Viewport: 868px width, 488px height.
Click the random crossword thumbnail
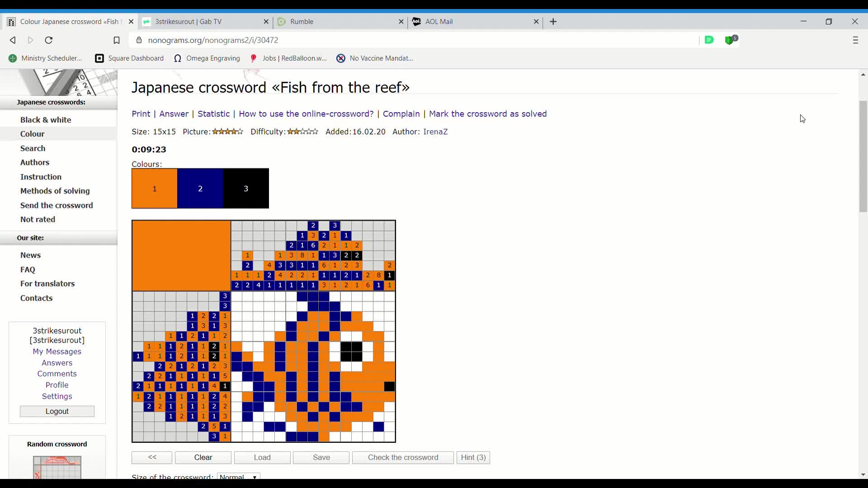coord(57,467)
